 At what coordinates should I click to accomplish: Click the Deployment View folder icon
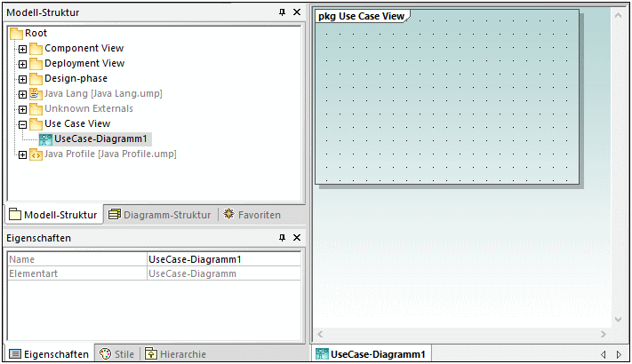[x=36, y=64]
